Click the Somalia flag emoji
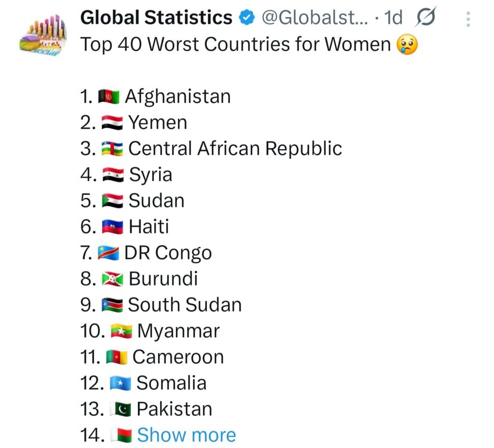 pos(121,383)
